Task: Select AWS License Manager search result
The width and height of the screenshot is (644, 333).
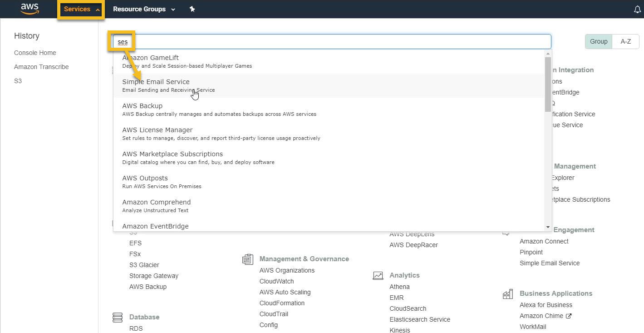Action: click(329, 134)
